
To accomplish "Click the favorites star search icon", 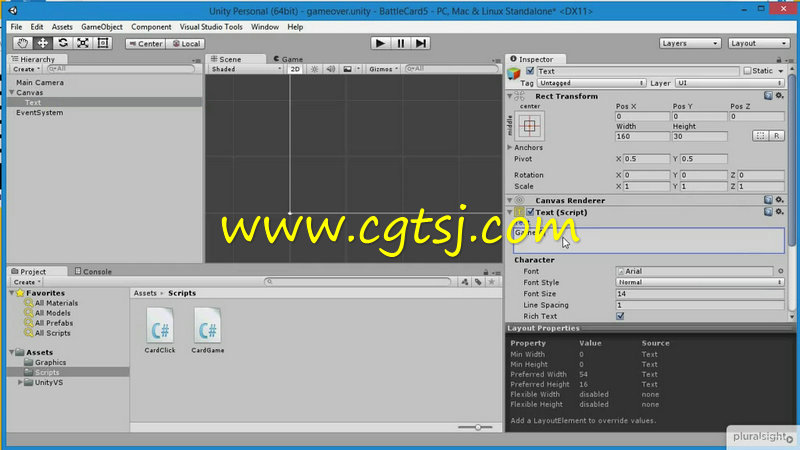I will (x=491, y=282).
